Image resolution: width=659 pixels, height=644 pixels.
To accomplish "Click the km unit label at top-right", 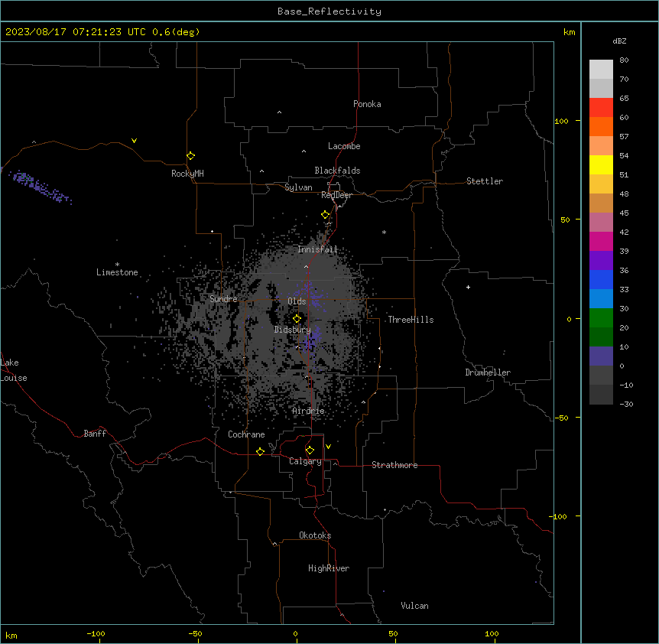I will tap(570, 32).
